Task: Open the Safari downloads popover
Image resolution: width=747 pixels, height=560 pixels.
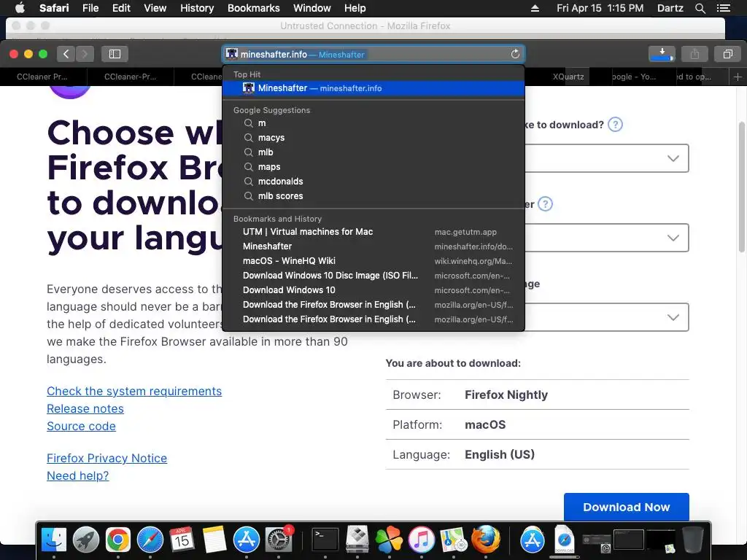Action: [x=662, y=54]
